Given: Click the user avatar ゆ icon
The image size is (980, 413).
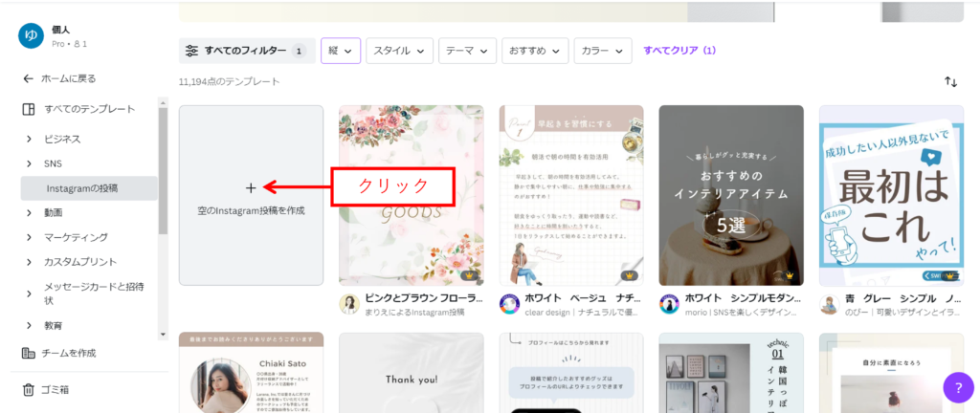Looking at the screenshot, I should [32, 35].
